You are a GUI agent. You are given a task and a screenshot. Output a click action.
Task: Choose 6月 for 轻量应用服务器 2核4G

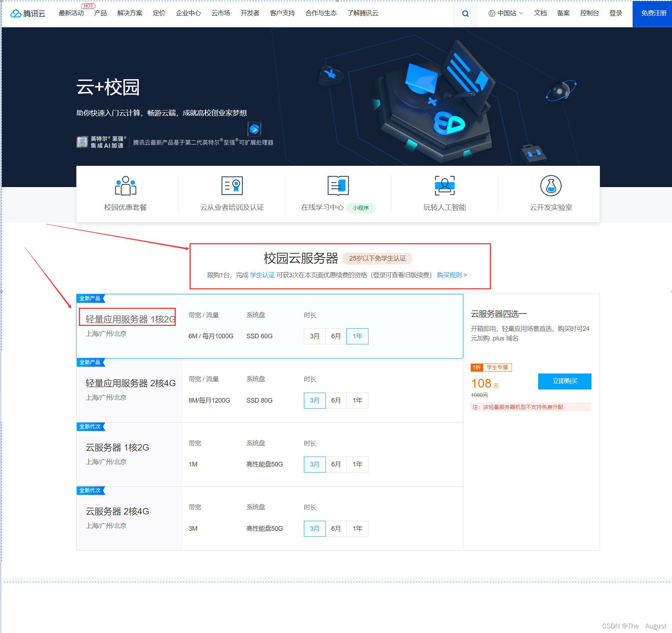click(336, 400)
